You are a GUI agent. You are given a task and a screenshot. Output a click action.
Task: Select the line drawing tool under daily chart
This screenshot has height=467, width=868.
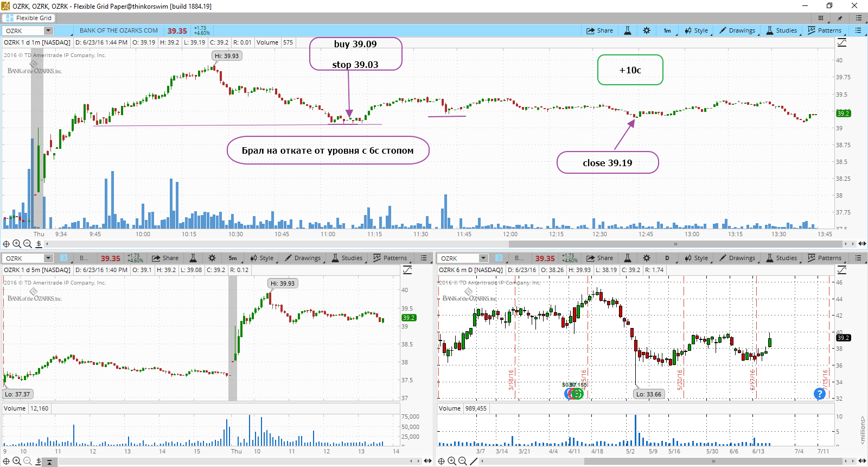point(474,461)
